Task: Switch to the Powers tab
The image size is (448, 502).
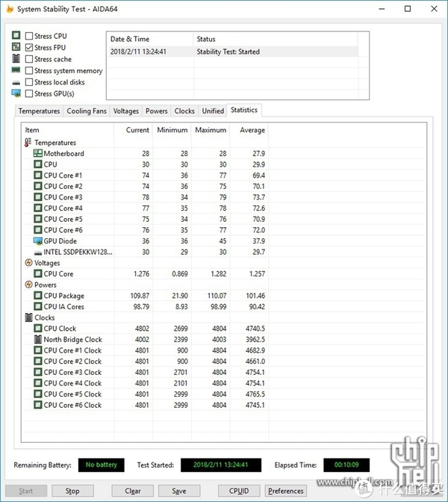Action: tap(157, 111)
